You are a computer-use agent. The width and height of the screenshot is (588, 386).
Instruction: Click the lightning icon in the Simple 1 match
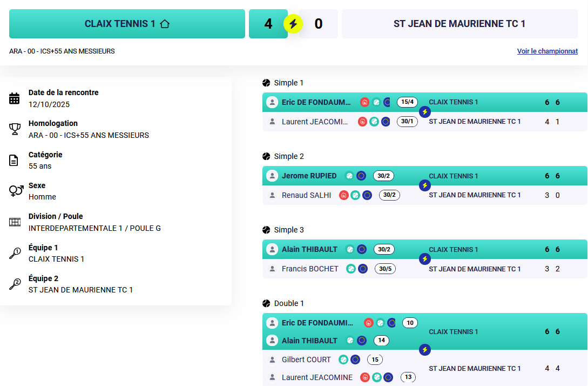pyautogui.click(x=425, y=112)
